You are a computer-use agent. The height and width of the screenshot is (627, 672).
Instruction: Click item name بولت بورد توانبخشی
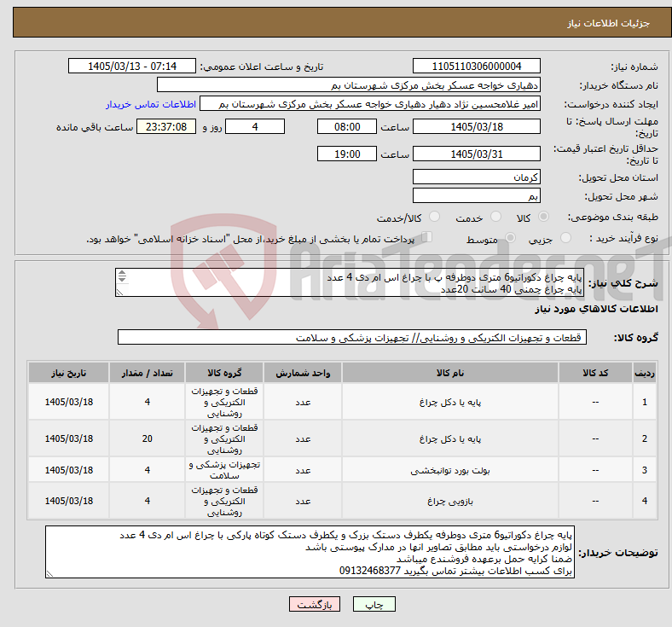click(450, 470)
